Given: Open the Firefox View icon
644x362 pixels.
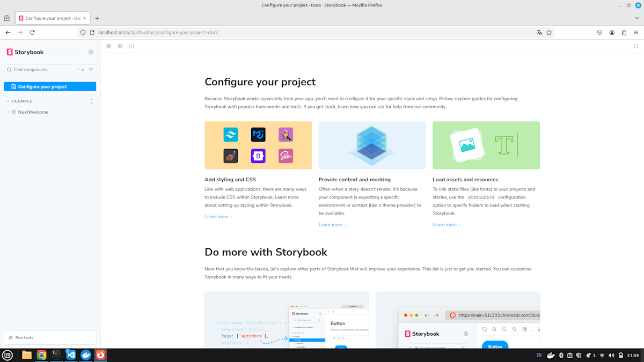Looking at the screenshot, I should coord(6,18).
